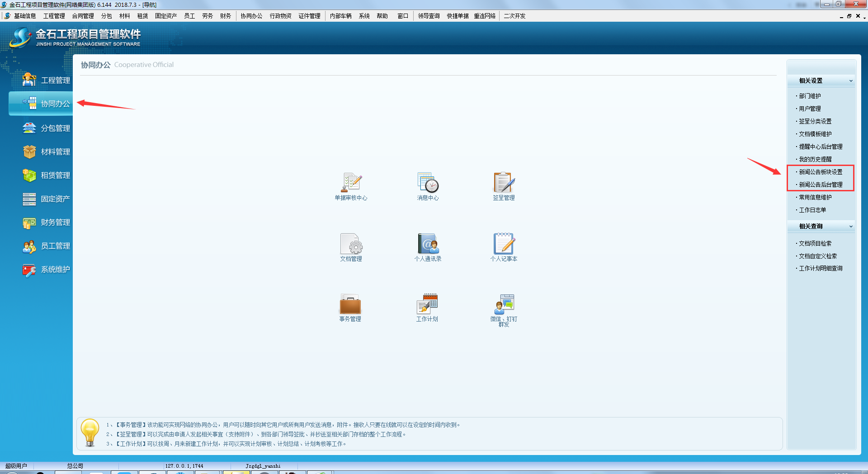Open the 行政物资 menu

[x=280, y=16]
